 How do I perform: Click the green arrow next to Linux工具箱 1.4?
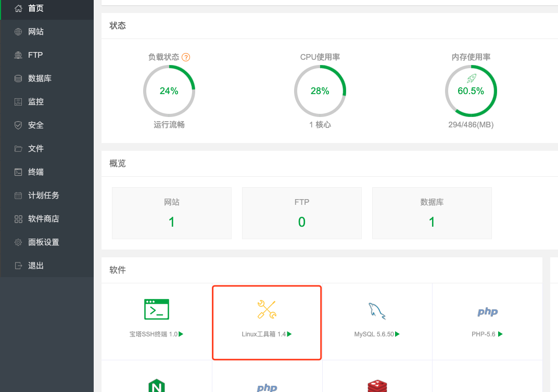coord(289,334)
